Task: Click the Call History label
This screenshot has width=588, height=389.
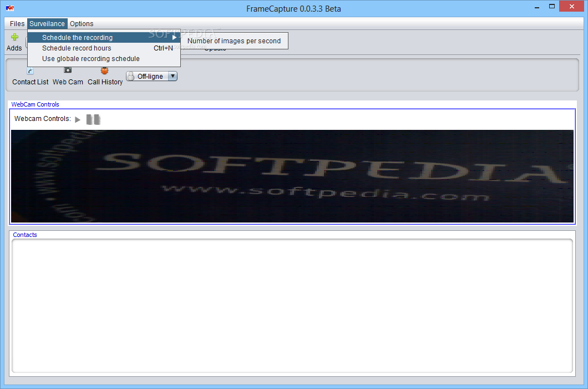Action: click(105, 82)
